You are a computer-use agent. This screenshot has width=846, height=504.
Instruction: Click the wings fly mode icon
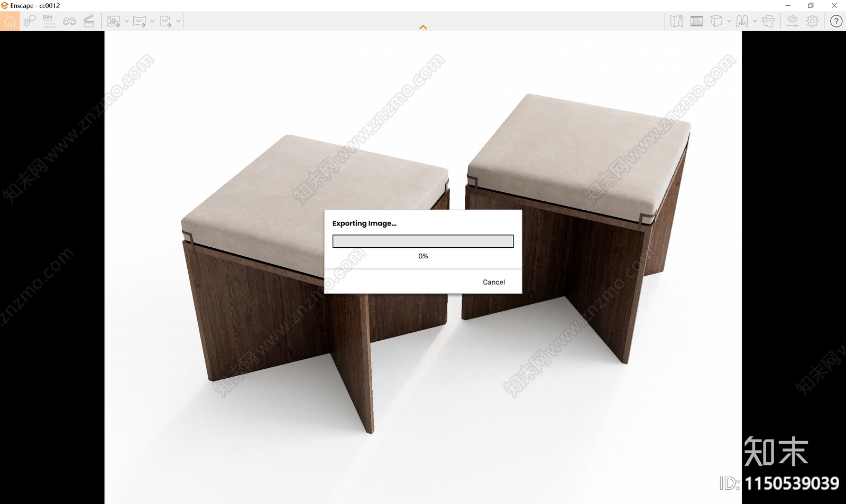pyautogui.click(x=742, y=21)
